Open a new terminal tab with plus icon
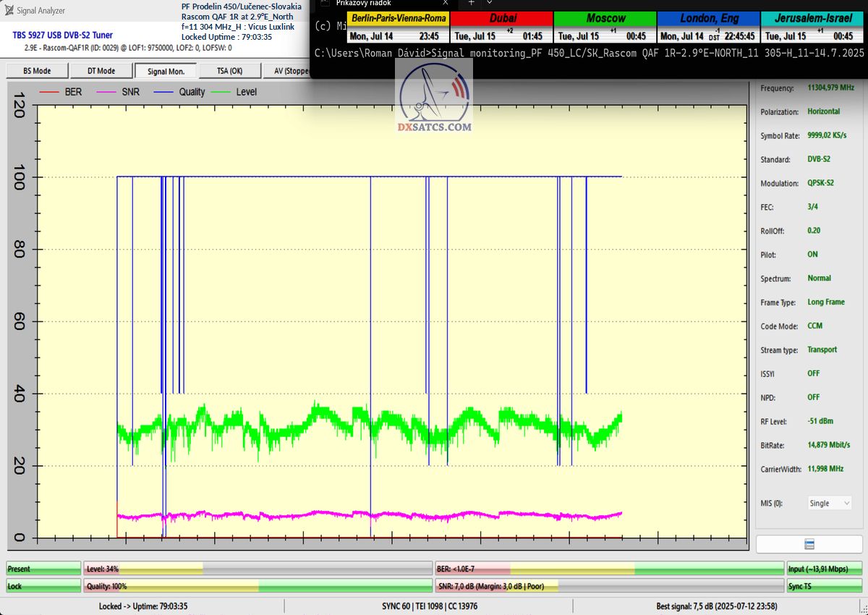868x615 pixels. pyautogui.click(x=471, y=3)
